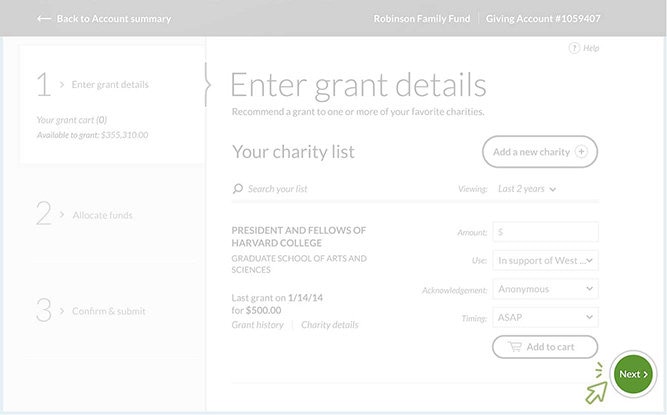Click Available to grant: $355,310.00 text
667x415 pixels.
tap(92, 135)
